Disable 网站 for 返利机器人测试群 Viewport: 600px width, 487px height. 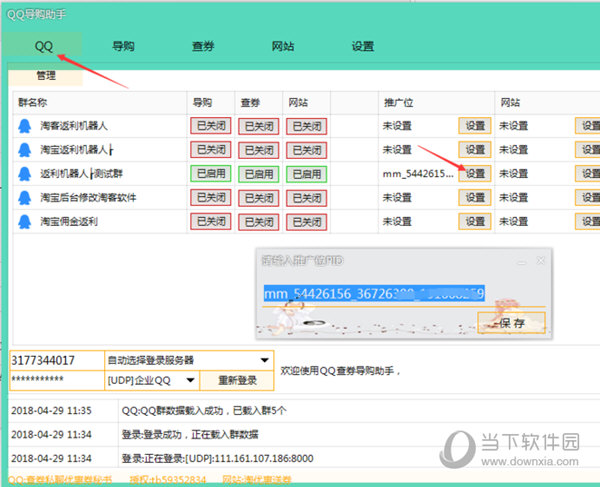tap(307, 174)
